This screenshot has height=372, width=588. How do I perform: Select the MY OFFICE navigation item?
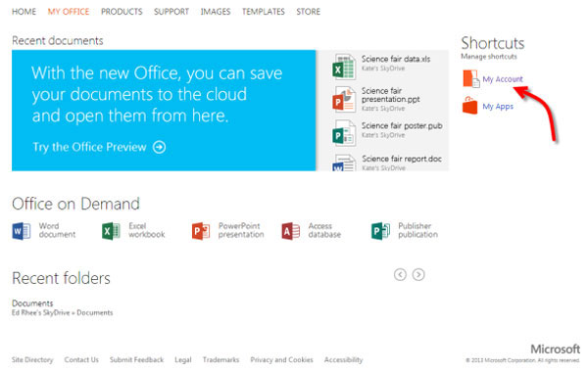coord(69,12)
